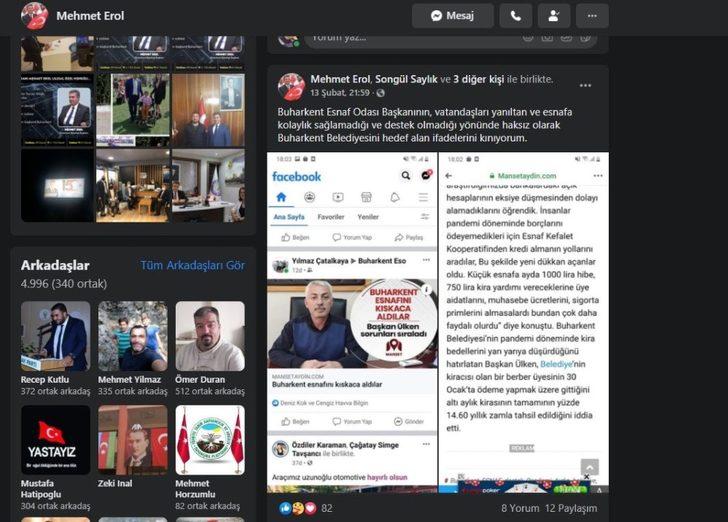Click the friends status icon button

(553, 16)
